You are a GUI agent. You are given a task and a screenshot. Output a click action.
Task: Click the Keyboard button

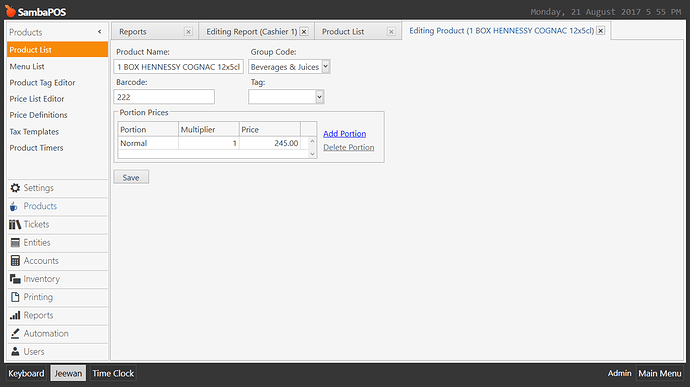26,373
